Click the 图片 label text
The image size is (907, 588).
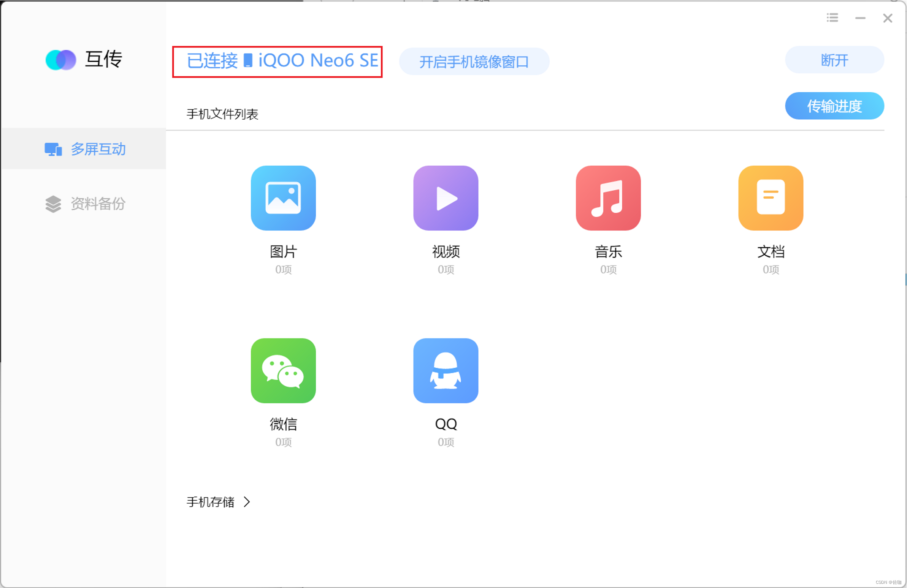tap(284, 252)
